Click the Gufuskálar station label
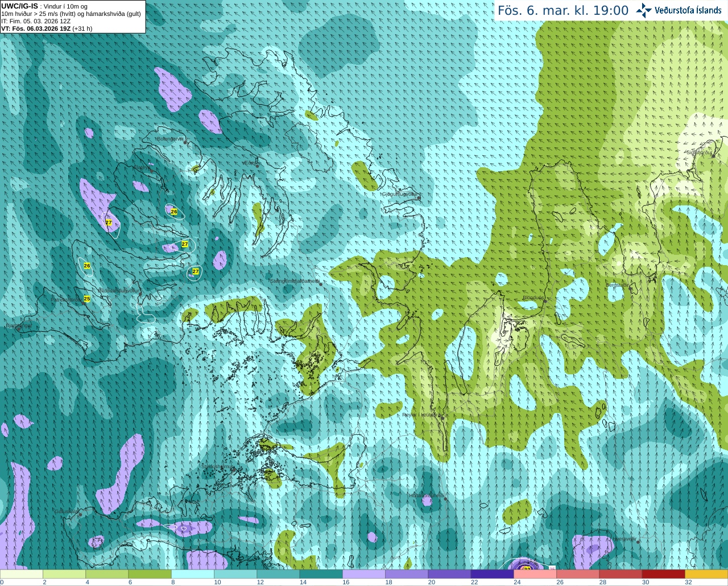The width and height of the screenshot is (728, 586). point(67,511)
